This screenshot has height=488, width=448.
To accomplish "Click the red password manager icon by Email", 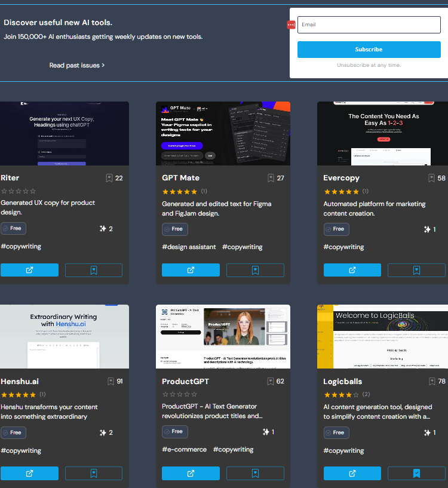I will tap(291, 24).
